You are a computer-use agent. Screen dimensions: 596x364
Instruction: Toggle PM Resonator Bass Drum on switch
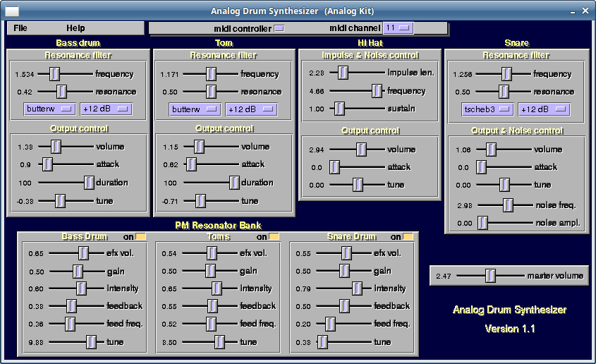[x=140, y=237]
